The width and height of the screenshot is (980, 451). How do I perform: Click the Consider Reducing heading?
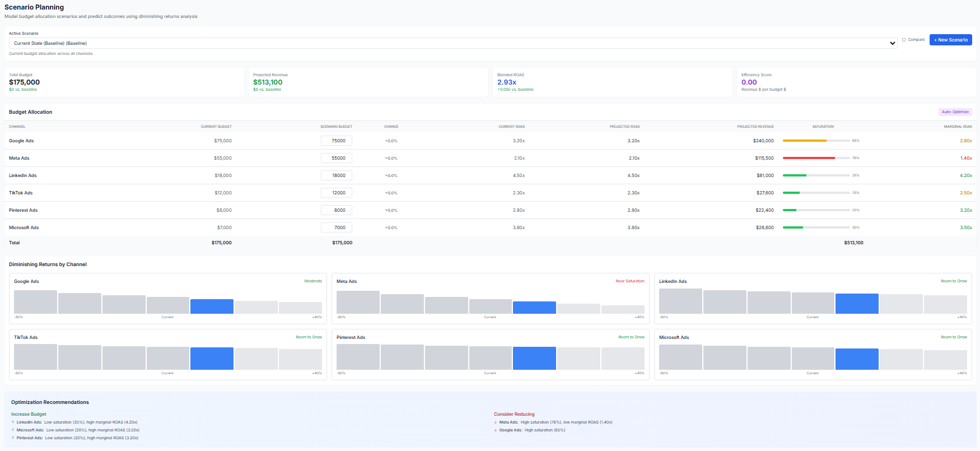tap(514, 414)
